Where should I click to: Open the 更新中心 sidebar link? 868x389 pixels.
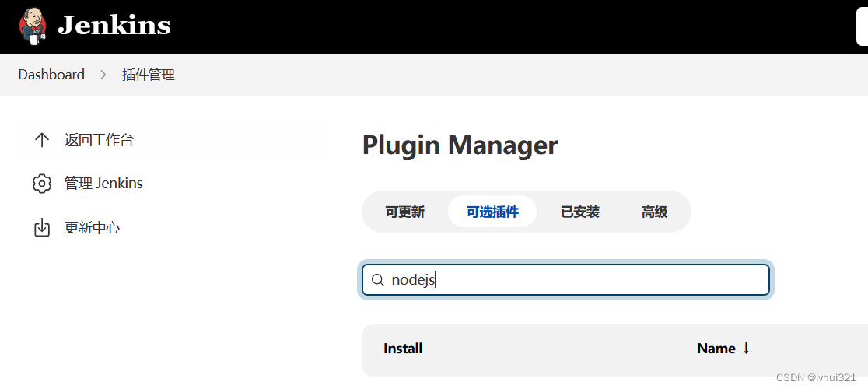(92, 228)
